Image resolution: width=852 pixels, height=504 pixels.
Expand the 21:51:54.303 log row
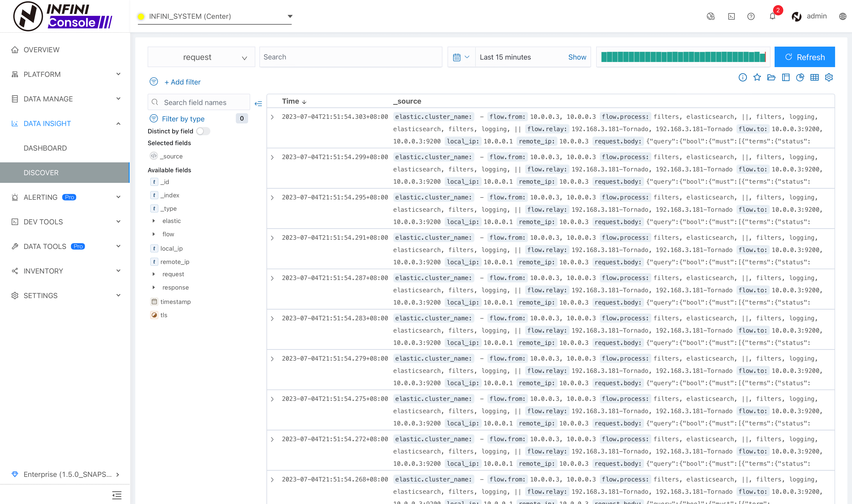(x=272, y=117)
